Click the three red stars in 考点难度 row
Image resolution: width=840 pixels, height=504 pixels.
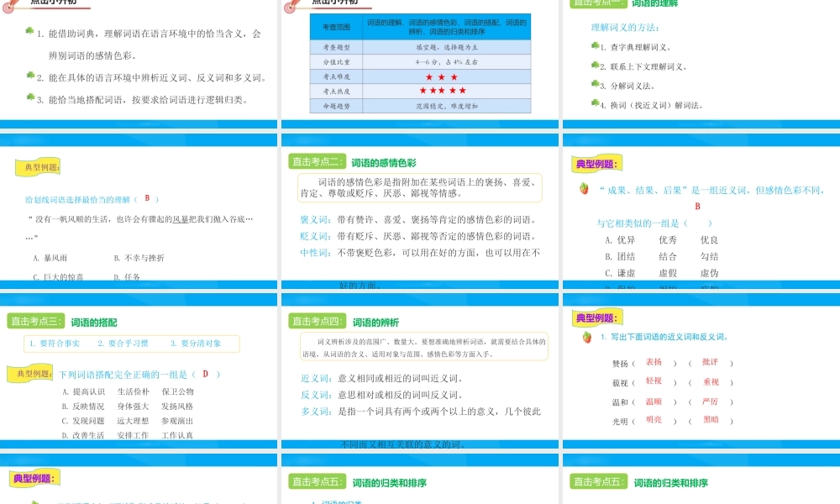442,77
